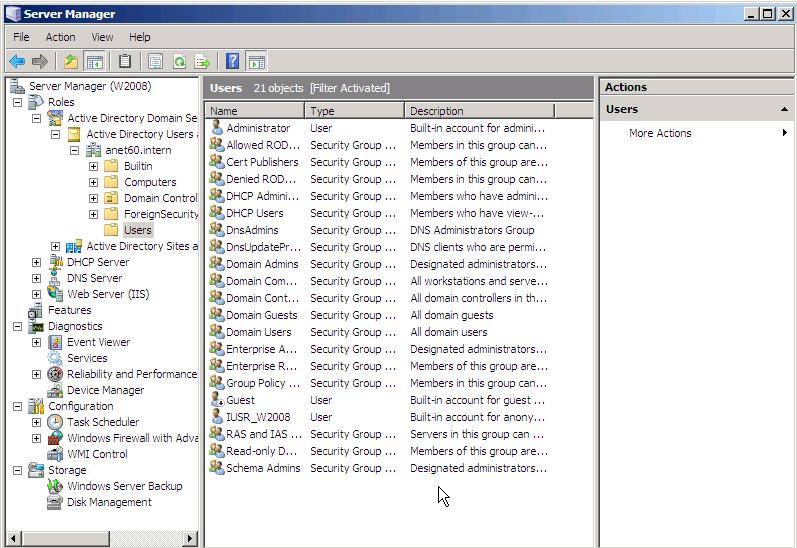
Task: Click the Event Viewer icon
Action: (x=55, y=342)
